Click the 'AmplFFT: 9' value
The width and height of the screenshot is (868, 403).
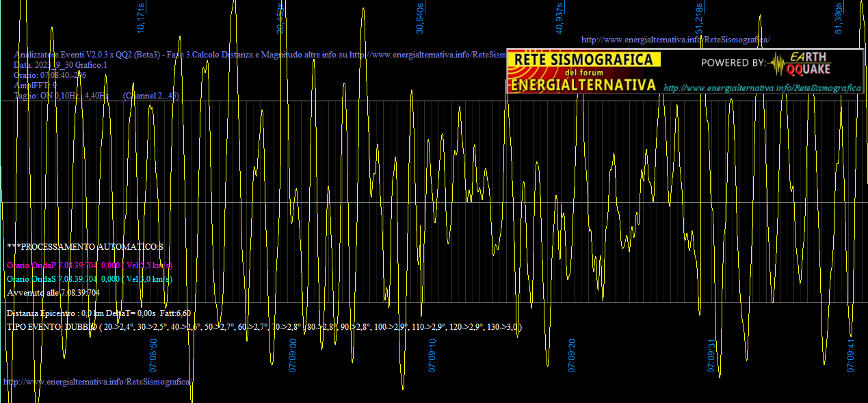[x=35, y=86]
